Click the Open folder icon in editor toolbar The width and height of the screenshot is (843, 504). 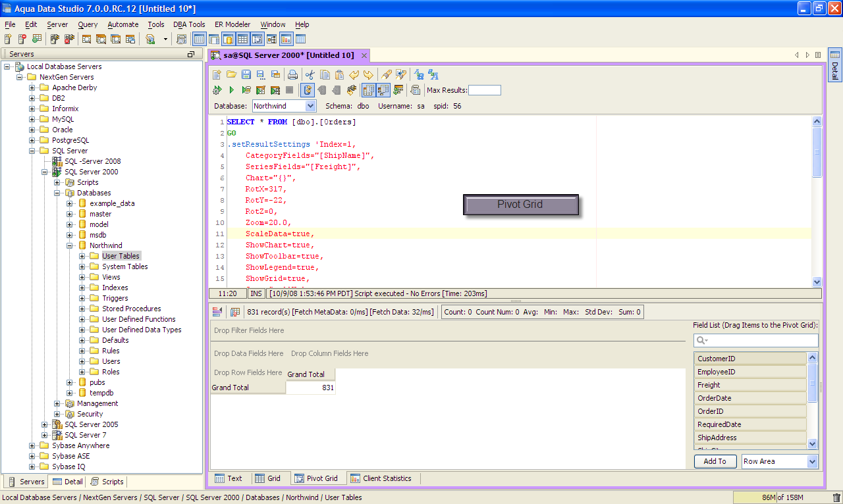click(231, 74)
